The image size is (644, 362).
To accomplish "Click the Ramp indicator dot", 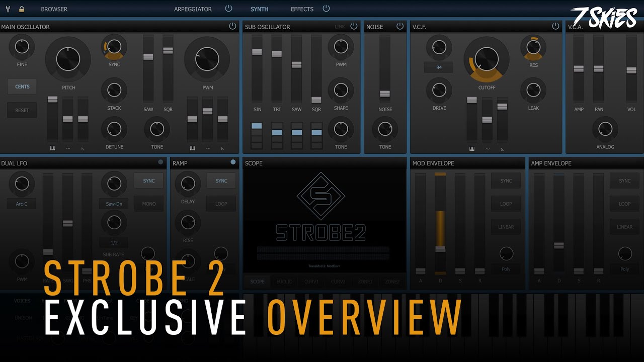I will tap(233, 162).
